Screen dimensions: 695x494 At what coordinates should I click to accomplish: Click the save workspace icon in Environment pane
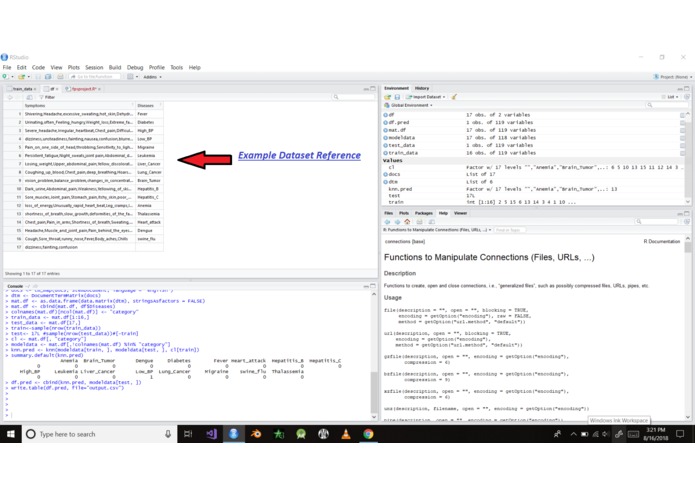397,97
